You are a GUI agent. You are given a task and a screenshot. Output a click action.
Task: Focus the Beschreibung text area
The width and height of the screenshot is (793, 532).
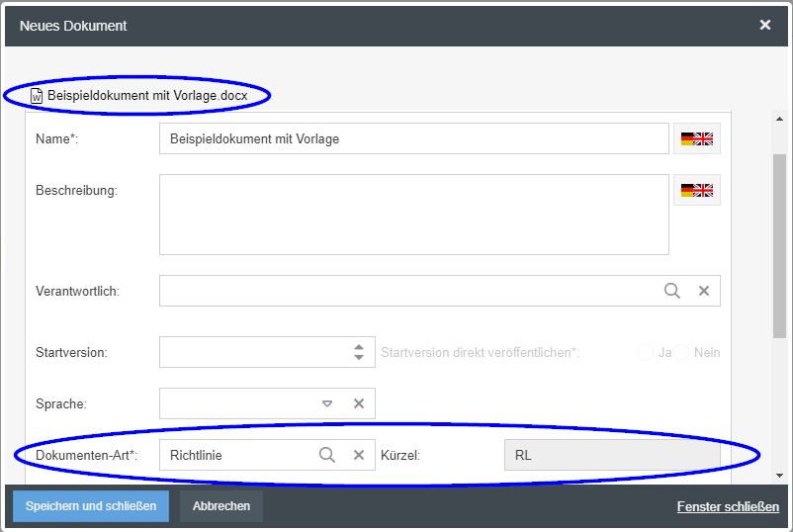pyautogui.click(x=413, y=215)
